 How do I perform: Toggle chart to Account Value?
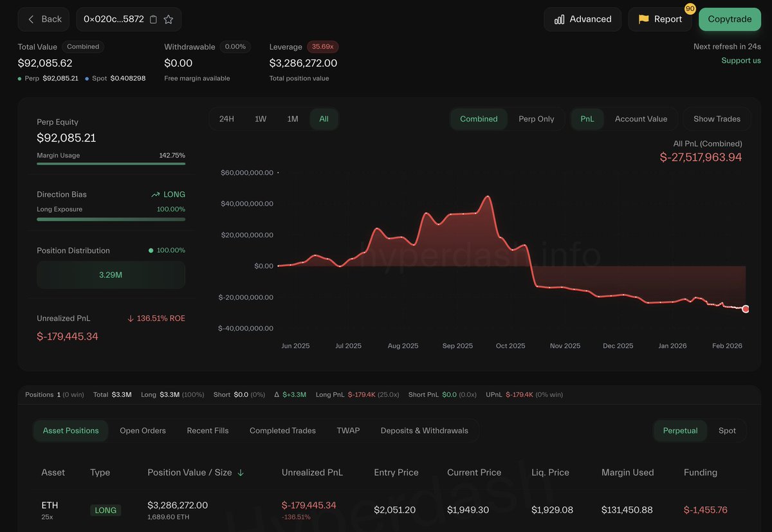tap(641, 119)
